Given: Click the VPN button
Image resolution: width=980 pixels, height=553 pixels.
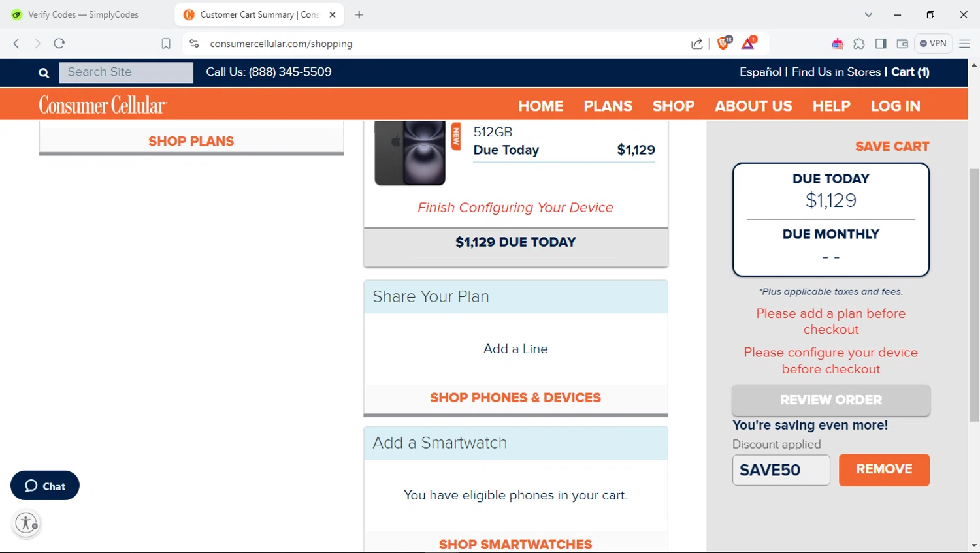Looking at the screenshot, I should pos(933,44).
